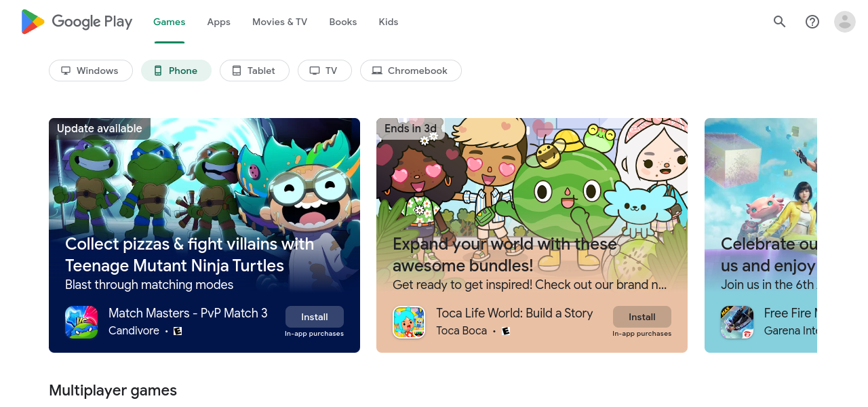Open the Free Fire app icon

click(x=736, y=322)
